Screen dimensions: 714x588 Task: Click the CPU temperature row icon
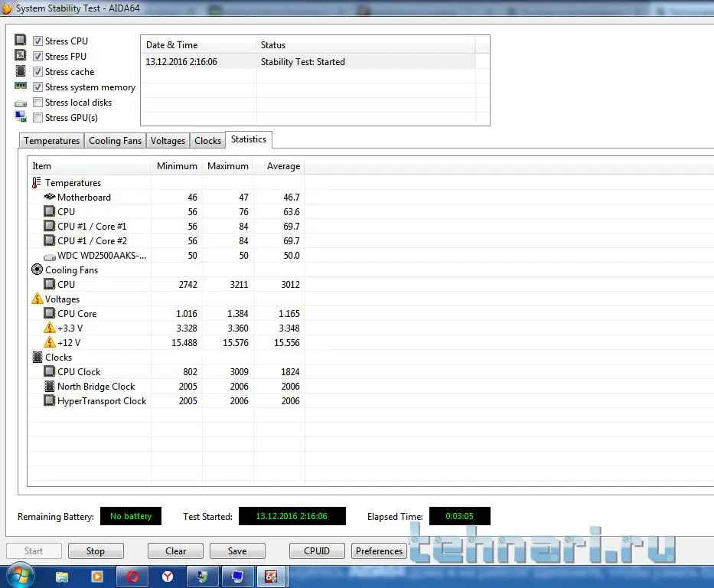click(49, 211)
